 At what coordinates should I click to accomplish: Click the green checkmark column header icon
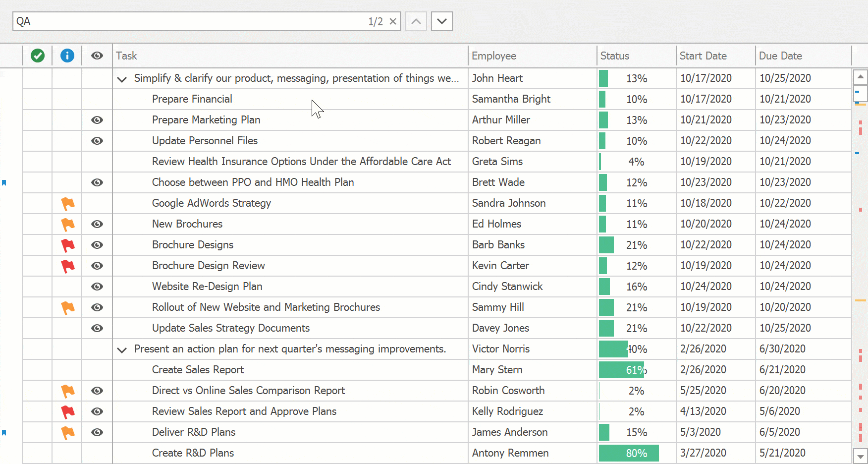pyautogui.click(x=38, y=56)
